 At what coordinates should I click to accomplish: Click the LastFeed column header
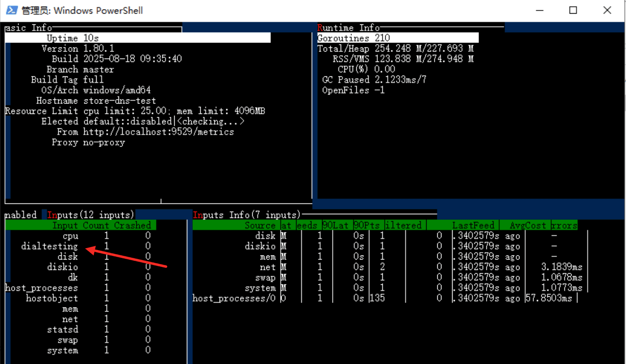pos(473,225)
